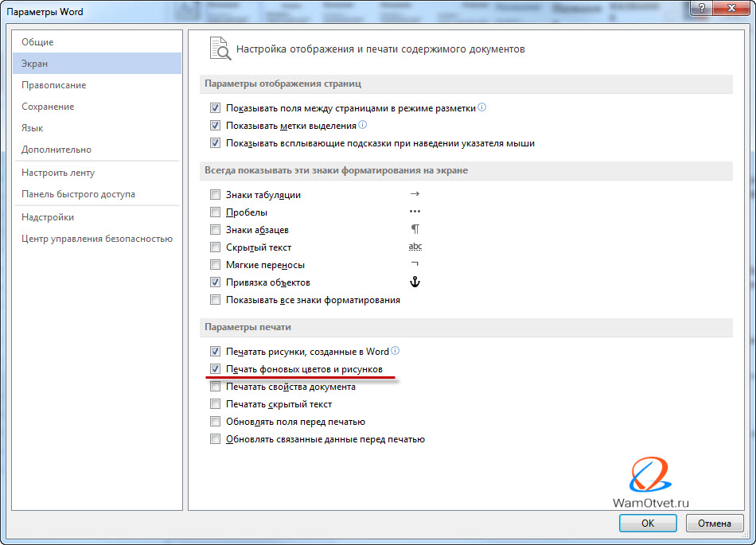This screenshot has height=545, width=756.
Task: Click info icon beside "Показывать поля между страницами"
Action: (481, 107)
